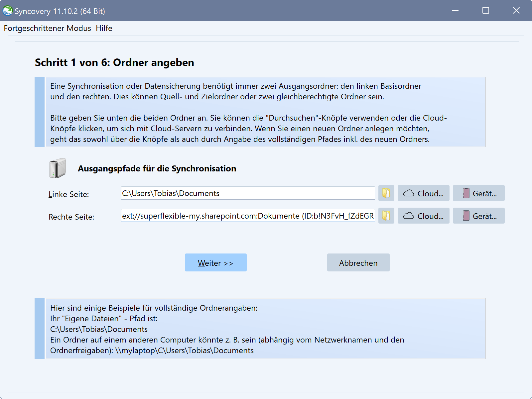Cancel the wizard with Abbrechen

click(358, 262)
